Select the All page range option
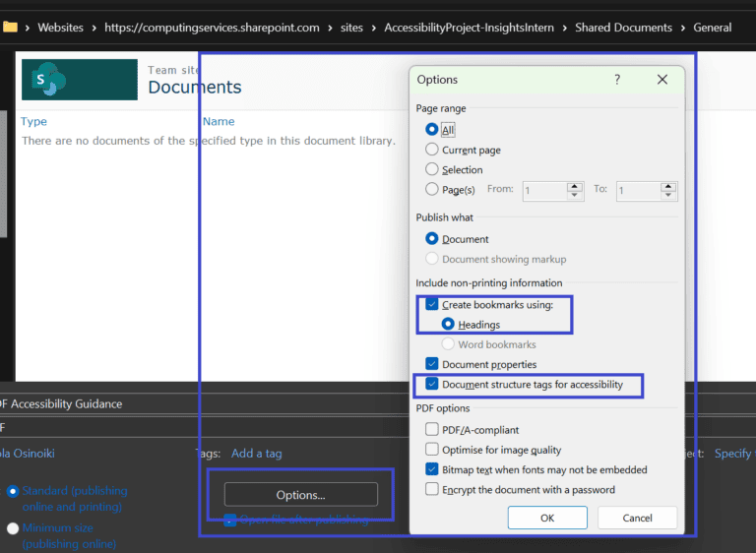The width and height of the screenshot is (756, 553). pos(432,129)
